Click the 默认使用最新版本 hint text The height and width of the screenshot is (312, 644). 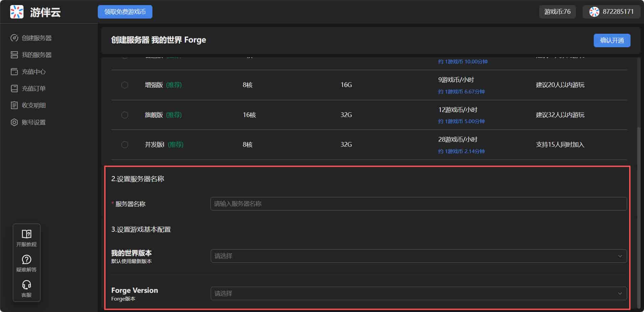point(131,261)
